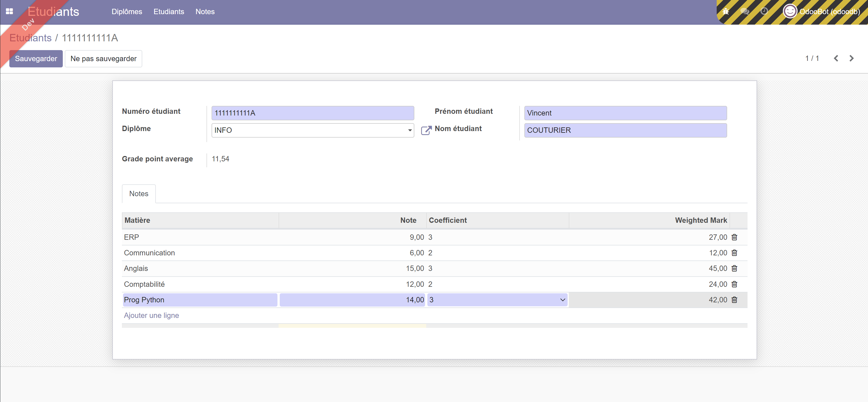Delete the Prog Python row trash icon
868x402 pixels.
pos(734,300)
